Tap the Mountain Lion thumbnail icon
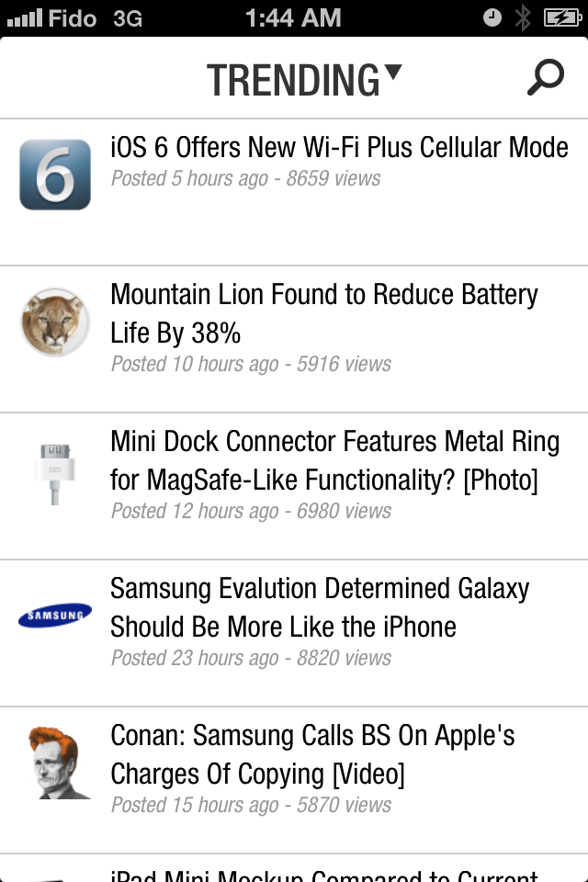 point(55,322)
